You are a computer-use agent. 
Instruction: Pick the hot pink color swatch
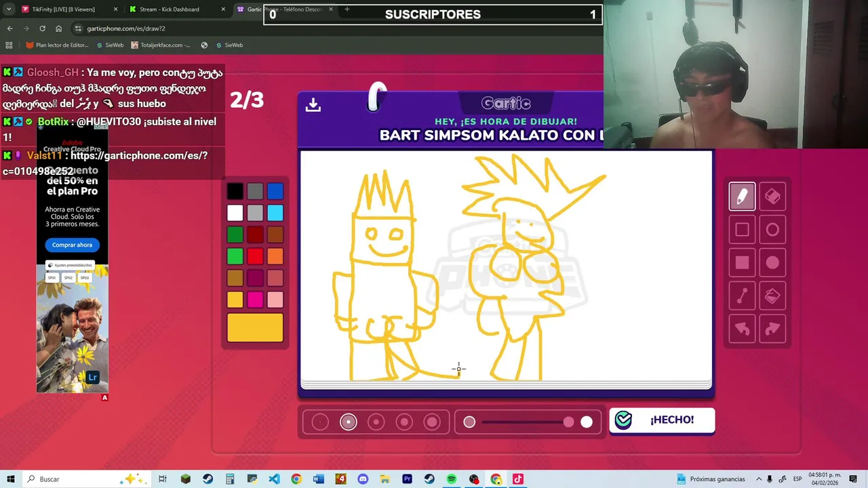[255, 300]
